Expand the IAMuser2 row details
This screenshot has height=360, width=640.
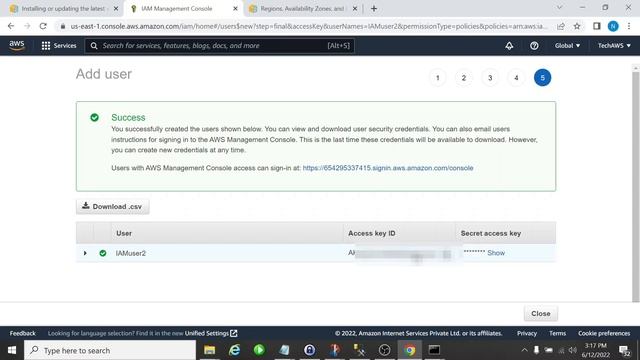(x=85, y=253)
